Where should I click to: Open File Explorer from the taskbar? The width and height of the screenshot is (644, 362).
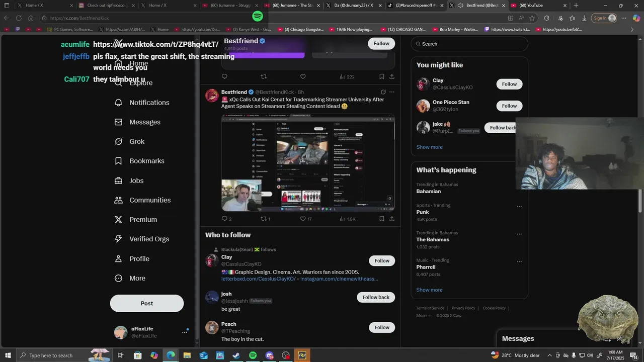coord(187,355)
